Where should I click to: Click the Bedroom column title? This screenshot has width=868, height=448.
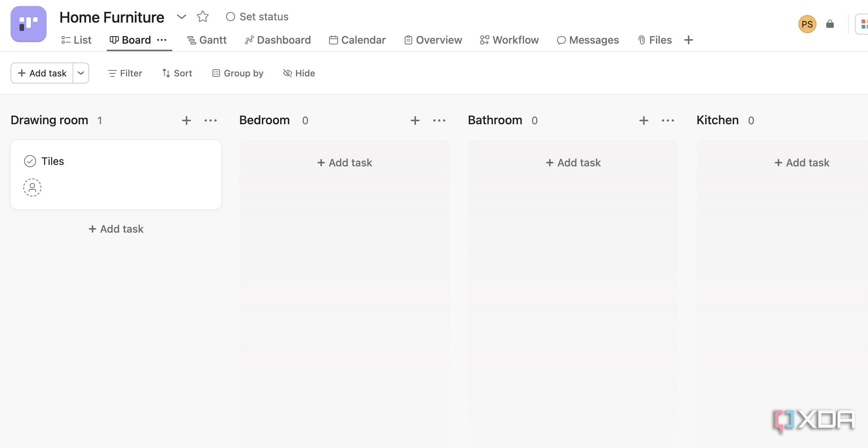coord(264,120)
